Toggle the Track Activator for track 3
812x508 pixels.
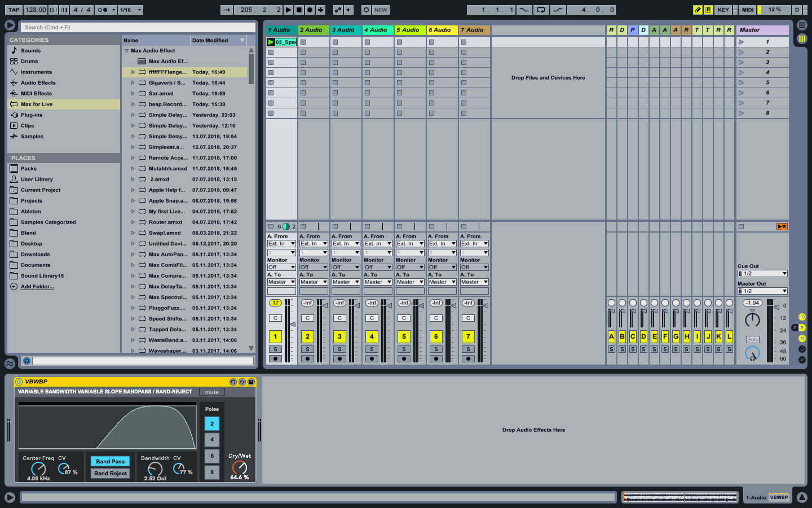click(339, 336)
